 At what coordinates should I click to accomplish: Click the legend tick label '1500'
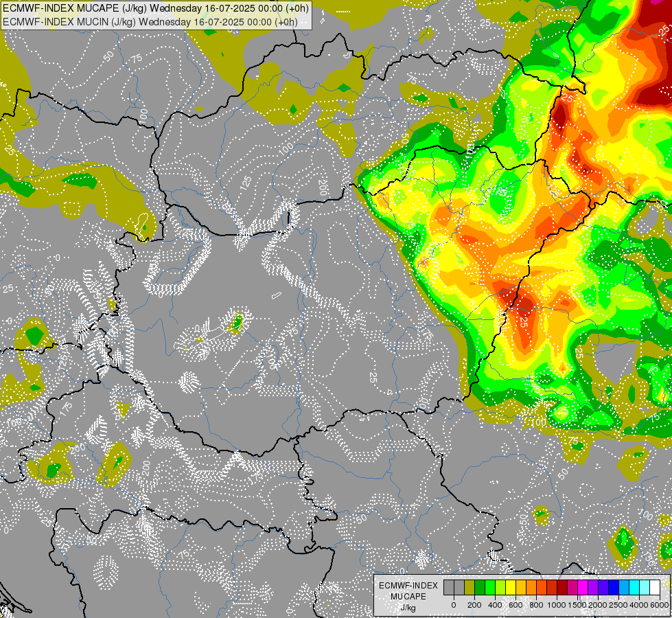tap(577, 605)
